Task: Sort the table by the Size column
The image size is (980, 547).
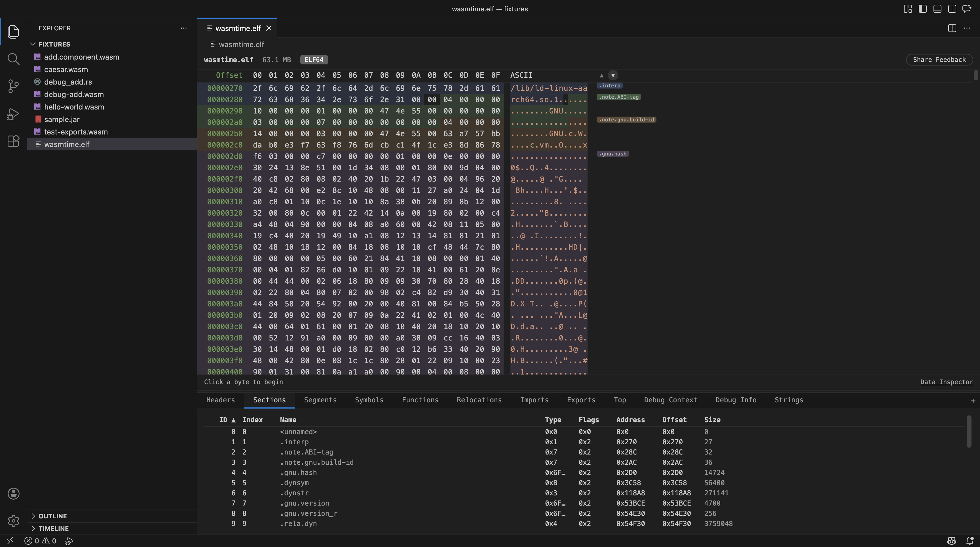Action: coord(712,420)
